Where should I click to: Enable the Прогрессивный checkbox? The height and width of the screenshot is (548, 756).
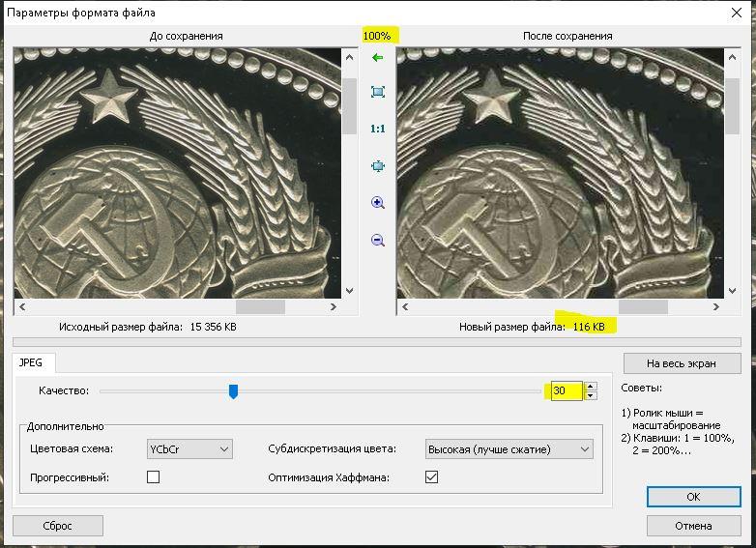(x=153, y=477)
